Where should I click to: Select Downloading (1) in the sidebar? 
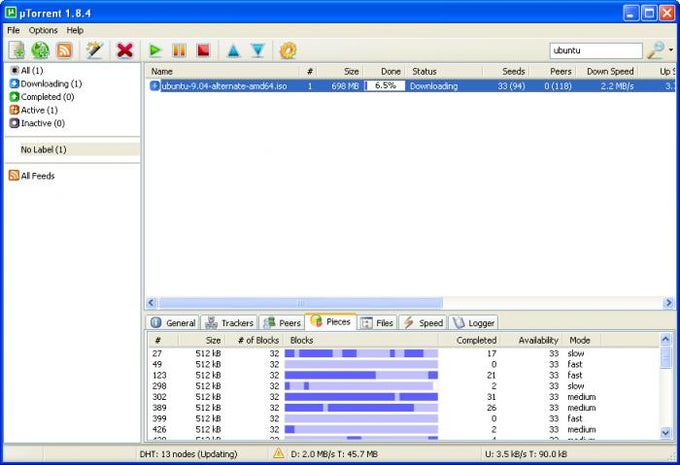pos(46,84)
